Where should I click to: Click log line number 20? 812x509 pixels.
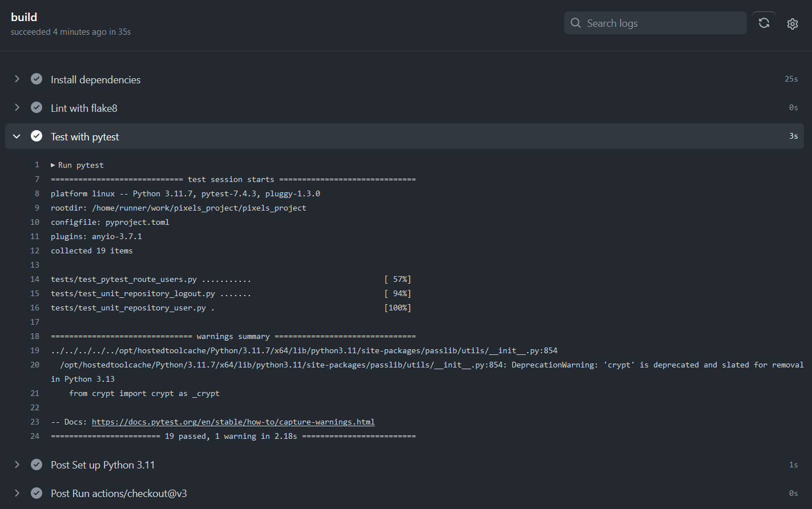pyautogui.click(x=35, y=365)
